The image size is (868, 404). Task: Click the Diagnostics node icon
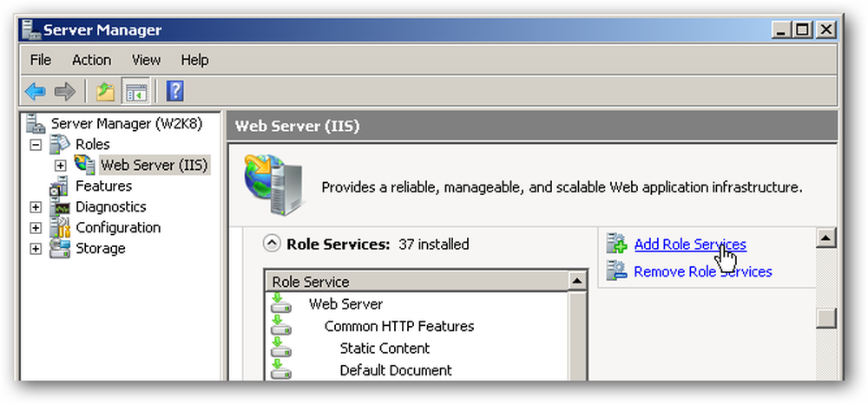pyautogui.click(x=59, y=207)
